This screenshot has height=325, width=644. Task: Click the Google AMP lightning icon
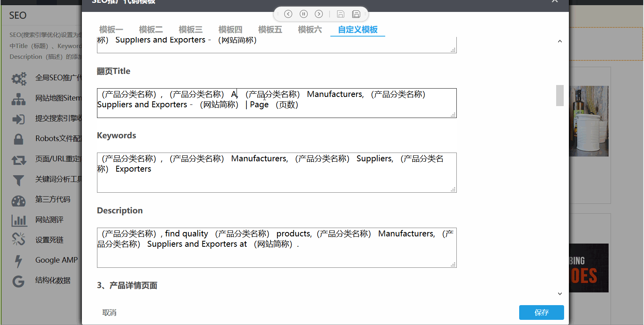[18, 261]
